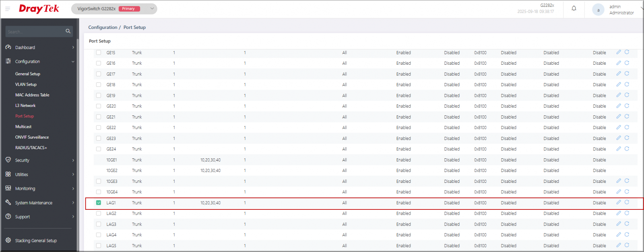Edit the GE15 port with pencil icon
The height and width of the screenshot is (252, 644).
(619, 52)
